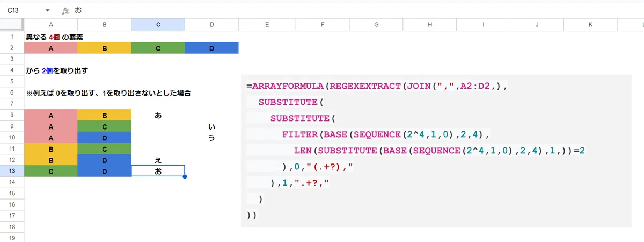Click green cell C in row 9
This screenshot has height=242, width=644.
pyautogui.click(x=105, y=126)
